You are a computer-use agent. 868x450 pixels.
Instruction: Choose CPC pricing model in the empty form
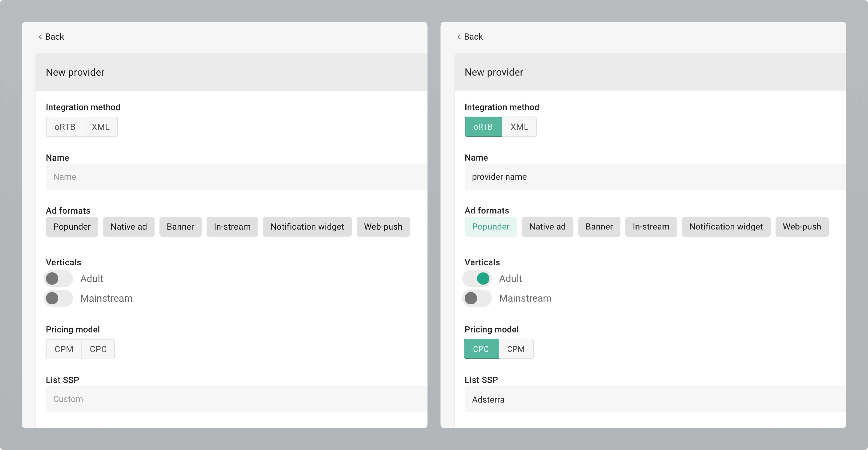[x=98, y=349]
